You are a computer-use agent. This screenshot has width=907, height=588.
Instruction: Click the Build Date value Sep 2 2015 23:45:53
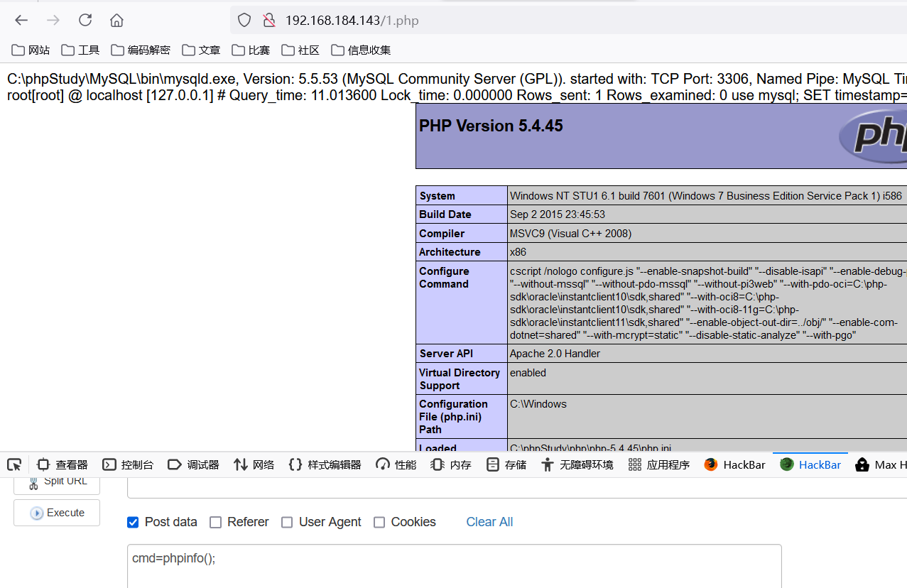pyautogui.click(x=558, y=214)
